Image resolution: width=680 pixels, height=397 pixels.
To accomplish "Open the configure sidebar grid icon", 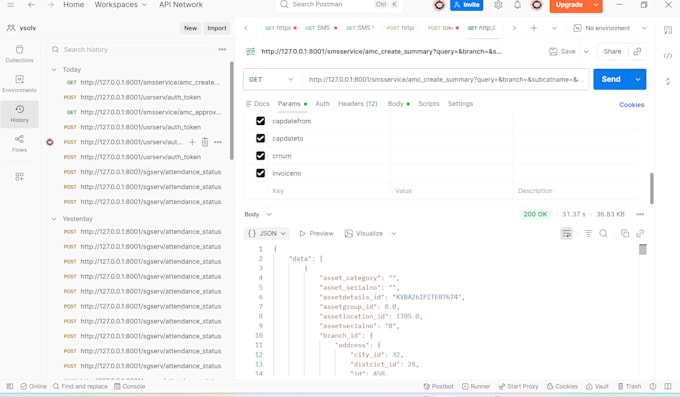I will click(19, 177).
